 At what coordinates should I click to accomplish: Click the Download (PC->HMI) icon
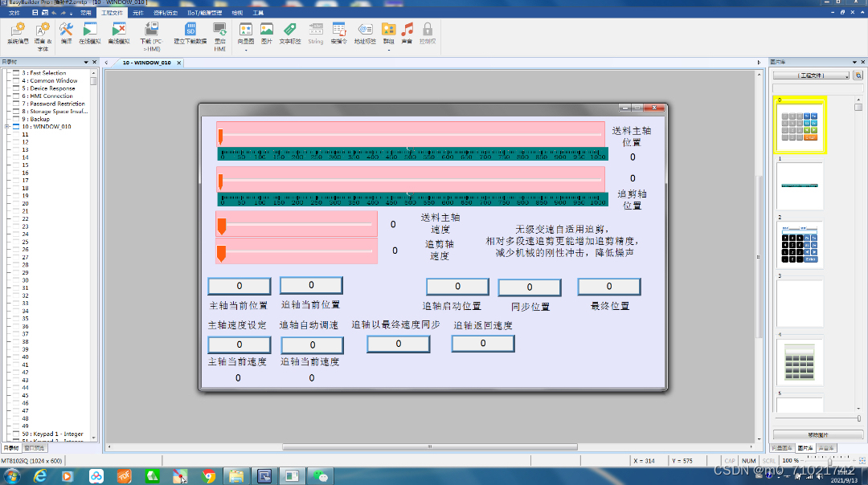151,36
